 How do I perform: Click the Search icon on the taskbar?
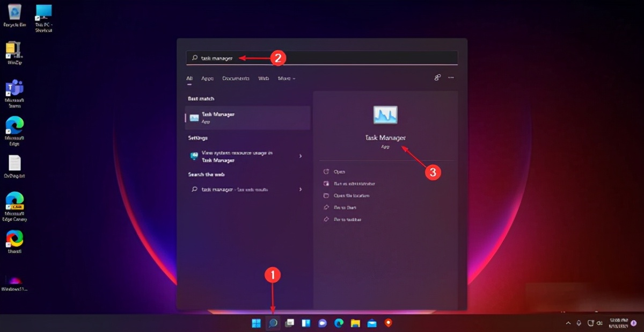tap(273, 323)
